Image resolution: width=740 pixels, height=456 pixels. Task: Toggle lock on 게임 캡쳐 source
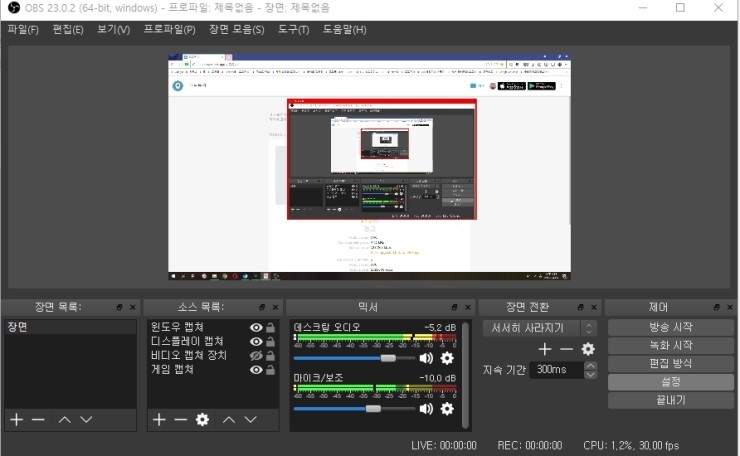[270, 370]
